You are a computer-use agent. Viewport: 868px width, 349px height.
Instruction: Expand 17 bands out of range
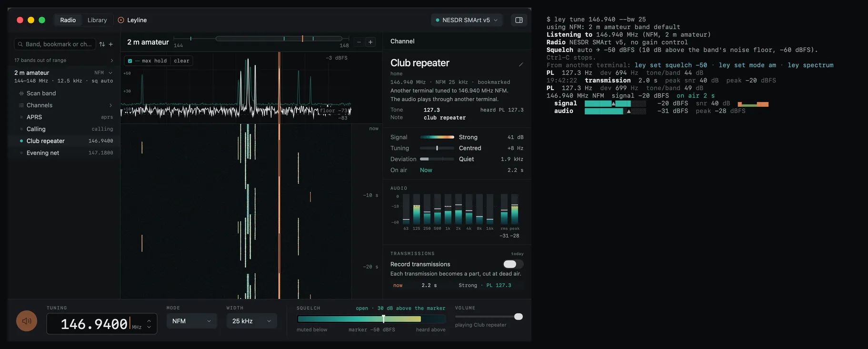coord(64,61)
